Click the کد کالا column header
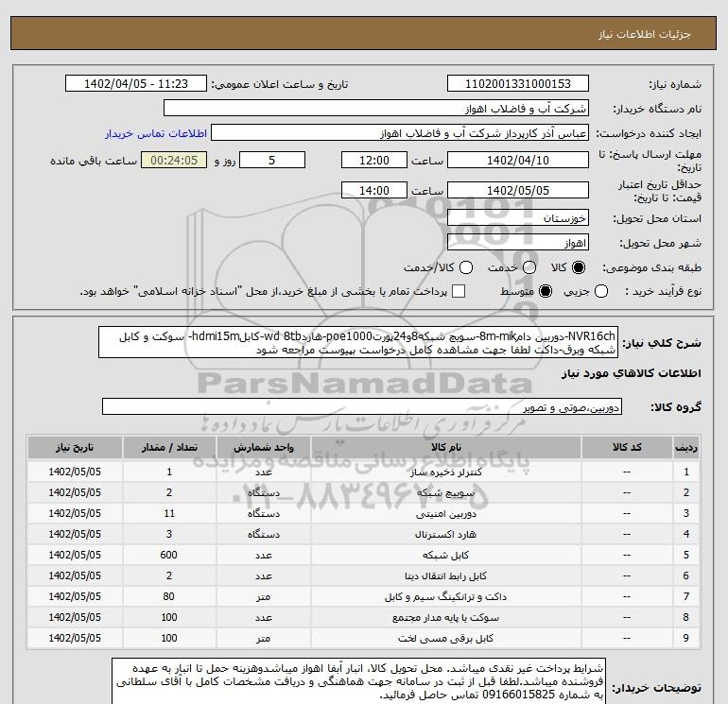 pos(627,447)
